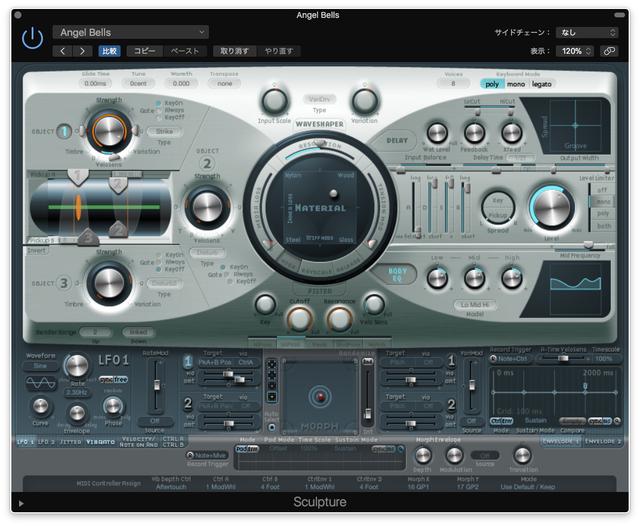Click the Object 2 Strength knob
640x526 pixels.
pyautogui.click(x=207, y=206)
